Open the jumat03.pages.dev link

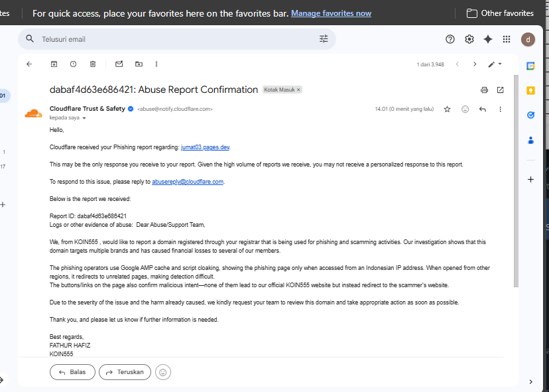205,147
